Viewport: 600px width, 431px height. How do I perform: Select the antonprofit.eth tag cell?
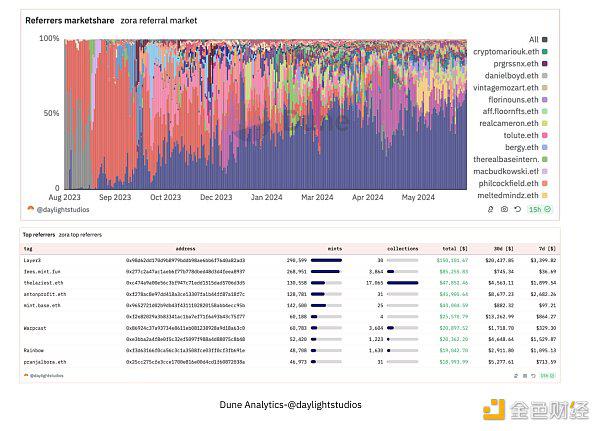point(45,294)
